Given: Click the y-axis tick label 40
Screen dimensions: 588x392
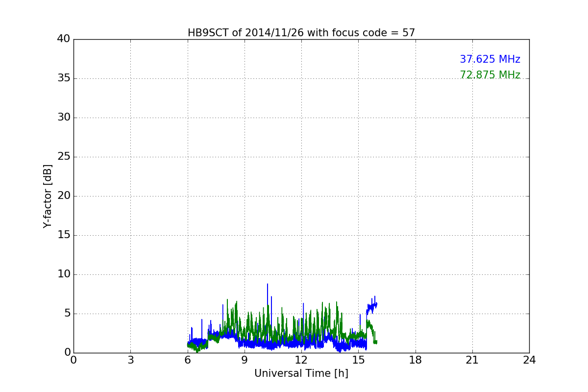Looking at the screenshot, I should [64, 39].
